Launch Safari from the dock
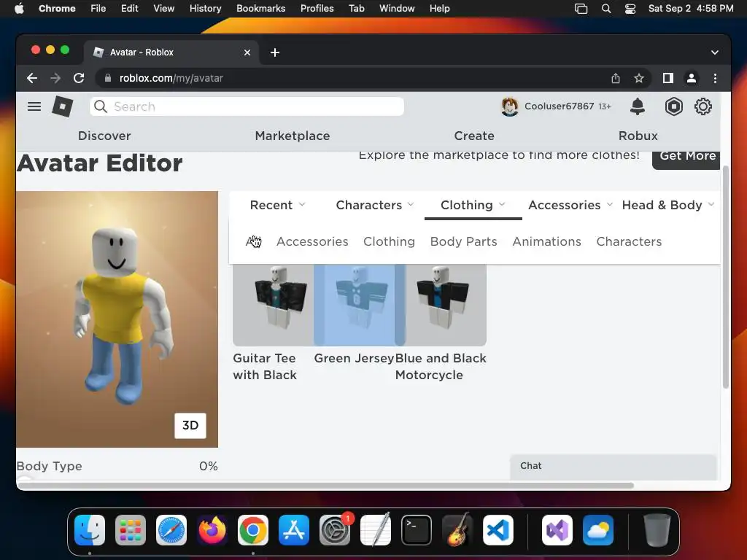 (x=171, y=530)
